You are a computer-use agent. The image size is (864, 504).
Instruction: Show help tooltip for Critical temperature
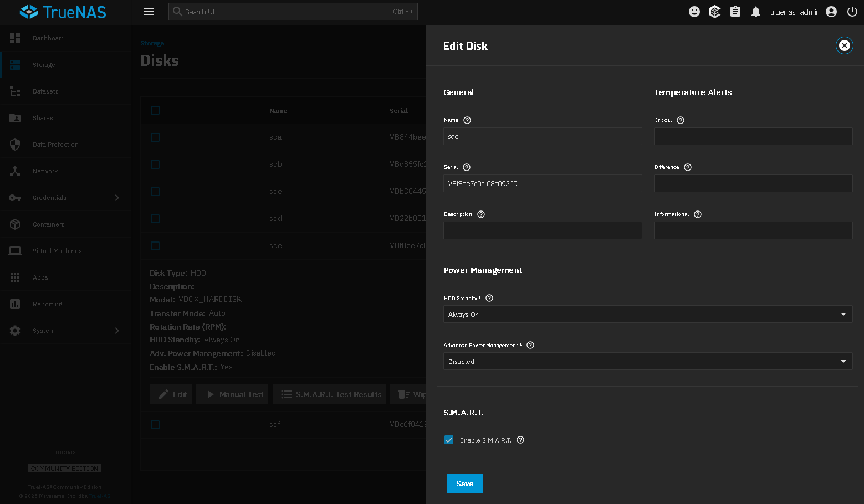tap(681, 120)
